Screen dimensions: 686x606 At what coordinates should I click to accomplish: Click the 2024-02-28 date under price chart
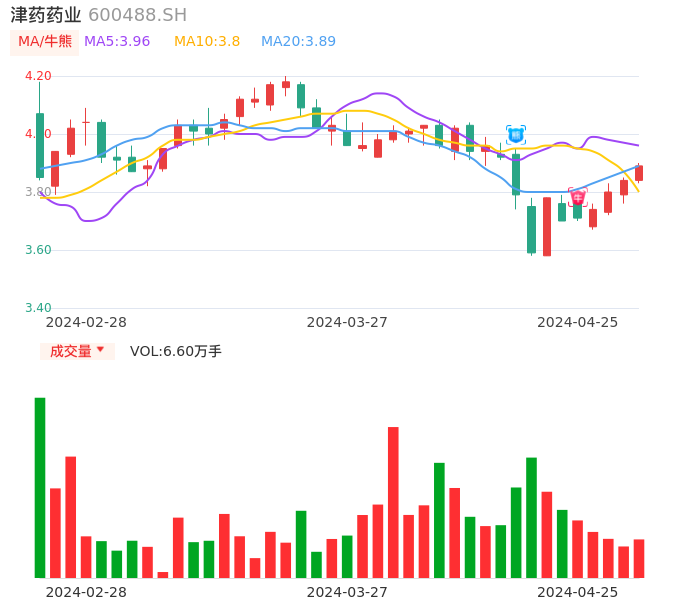click(87, 322)
